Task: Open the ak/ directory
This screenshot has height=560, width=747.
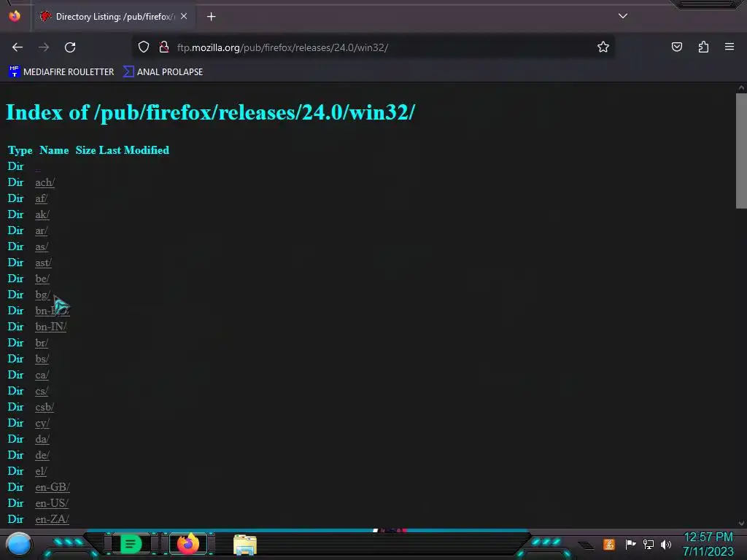Action: coord(42,215)
